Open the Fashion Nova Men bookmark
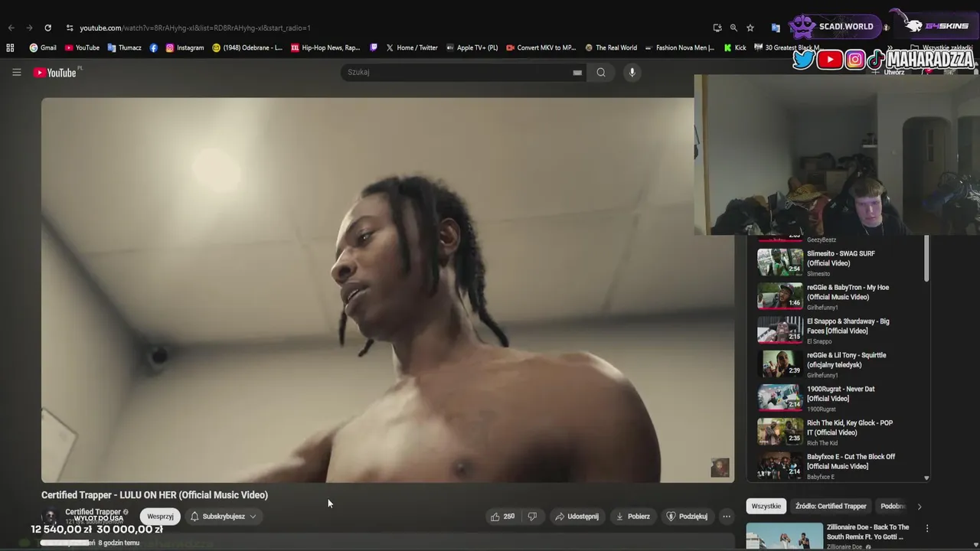 (x=680, y=47)
